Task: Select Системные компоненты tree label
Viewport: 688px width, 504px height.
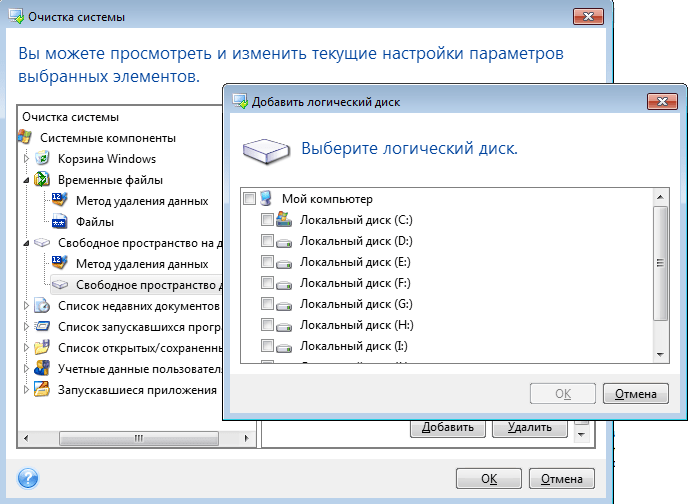Action: [108, 138]
